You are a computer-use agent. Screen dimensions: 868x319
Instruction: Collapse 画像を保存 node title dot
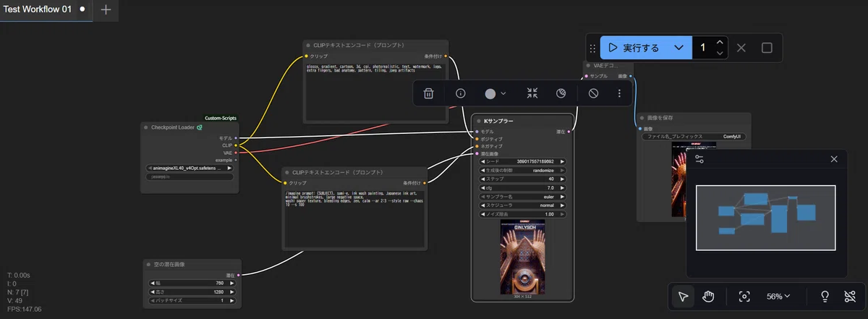(642, 116)
